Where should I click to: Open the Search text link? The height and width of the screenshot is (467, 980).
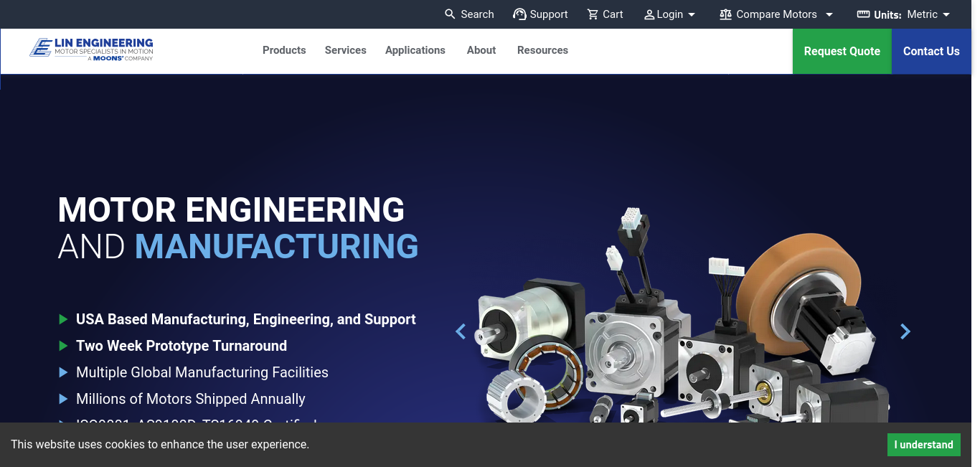point(477,14)
